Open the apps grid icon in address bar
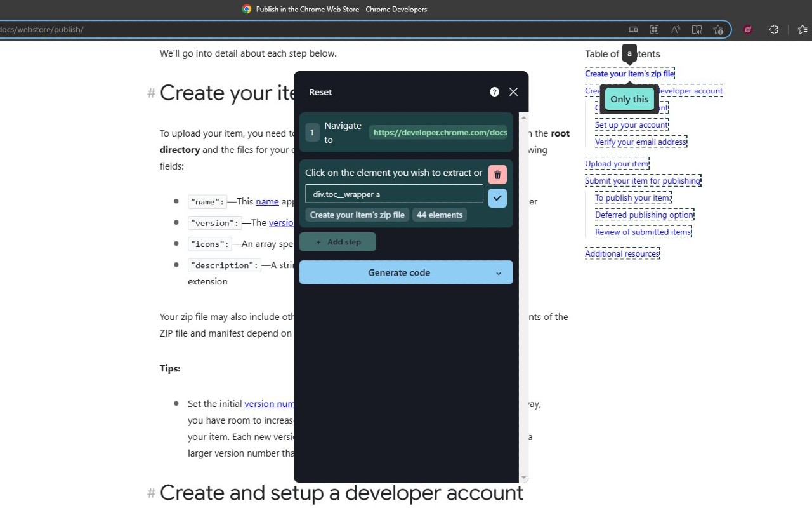 click(654, 29)
